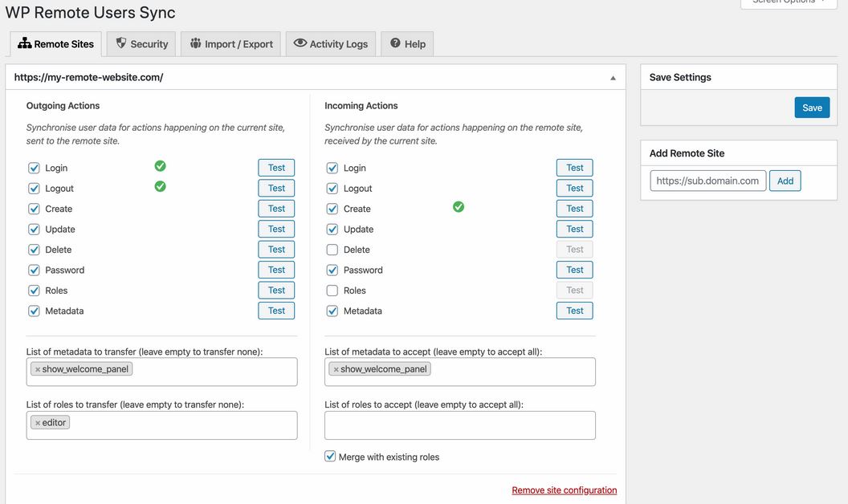Click Remove site configuration link
Screen dimensions: 848x504
[564, 490]
